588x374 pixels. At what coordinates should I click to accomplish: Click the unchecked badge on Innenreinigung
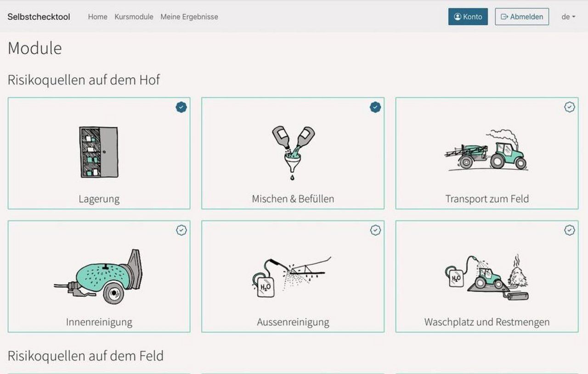click(x=181, y=231)
